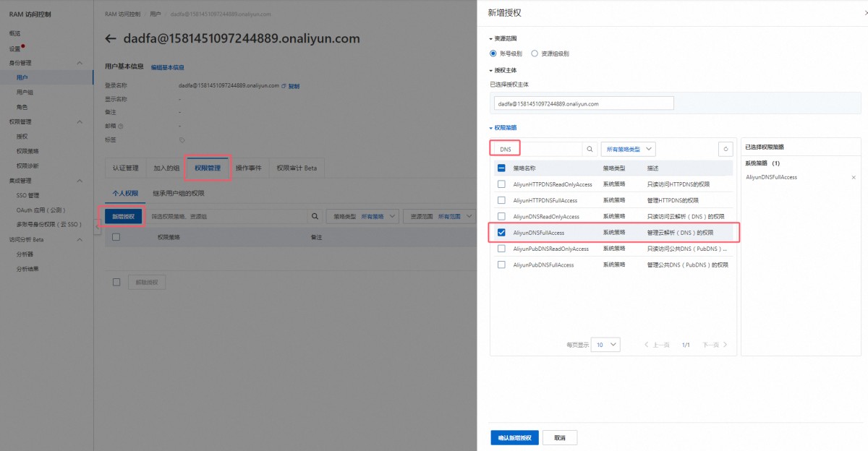Collapse the 权限管理 sidebar group
Viewport: 868px width, 451px height.
coord(80,122)
